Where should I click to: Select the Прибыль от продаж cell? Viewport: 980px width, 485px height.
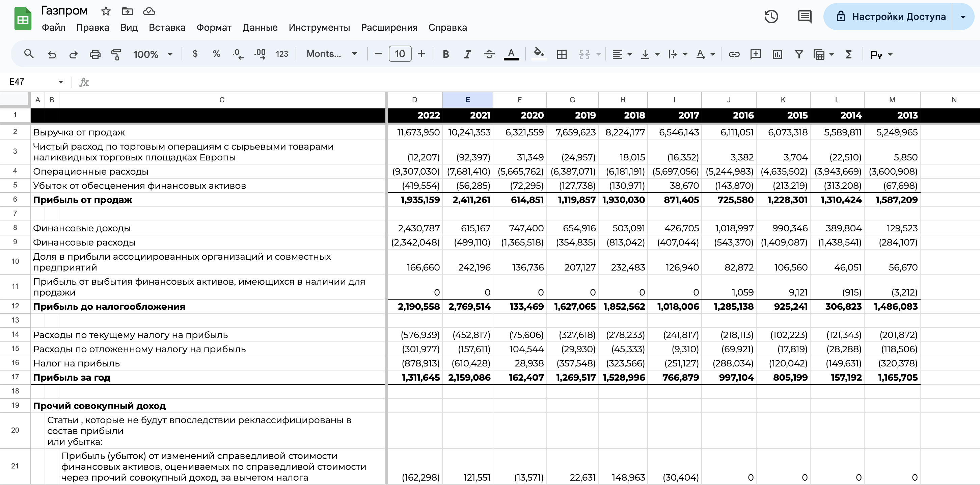tap(208, 200)
